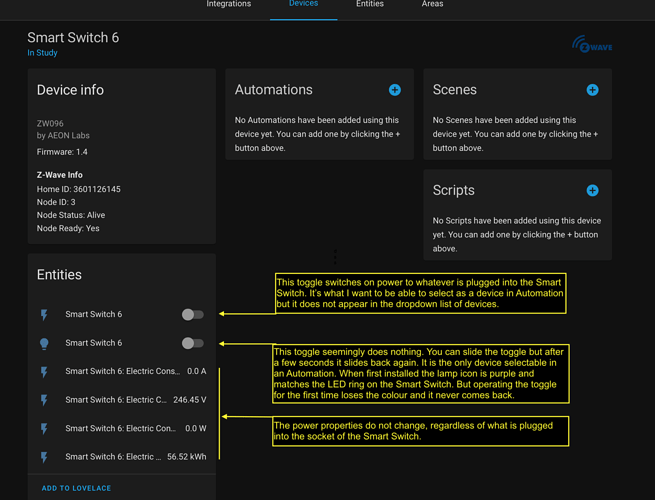Switch to the Integrations tab
This screenshot has width=655, height=500.
pyautogui.click(x=228, y=5)
